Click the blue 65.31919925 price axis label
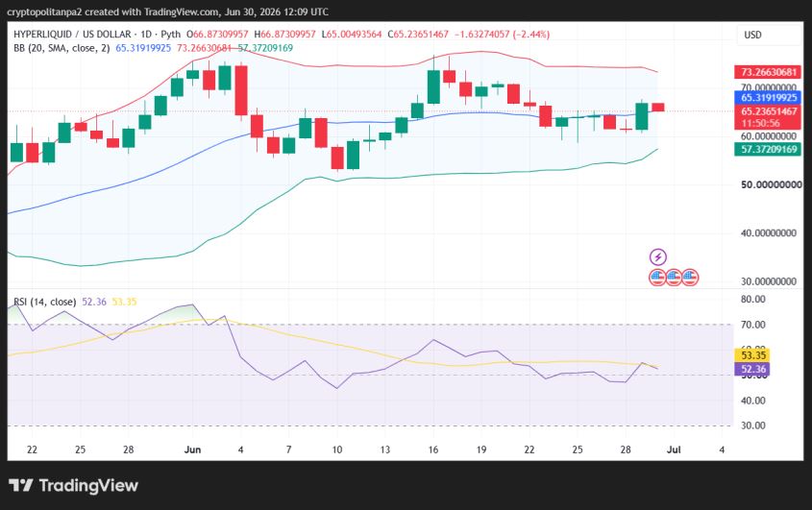 click(768, 97)
